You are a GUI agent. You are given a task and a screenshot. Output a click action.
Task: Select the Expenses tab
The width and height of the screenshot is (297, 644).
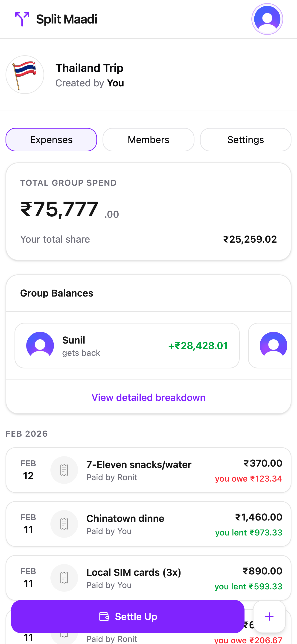point(51,140)
